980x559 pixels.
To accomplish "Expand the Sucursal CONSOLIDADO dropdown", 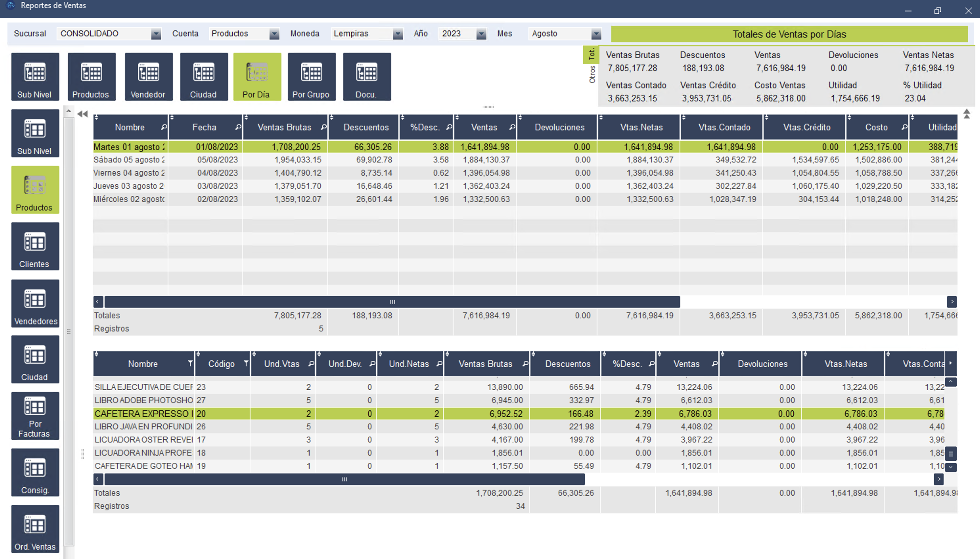I will pyautogui.click(x=156, y=34).
